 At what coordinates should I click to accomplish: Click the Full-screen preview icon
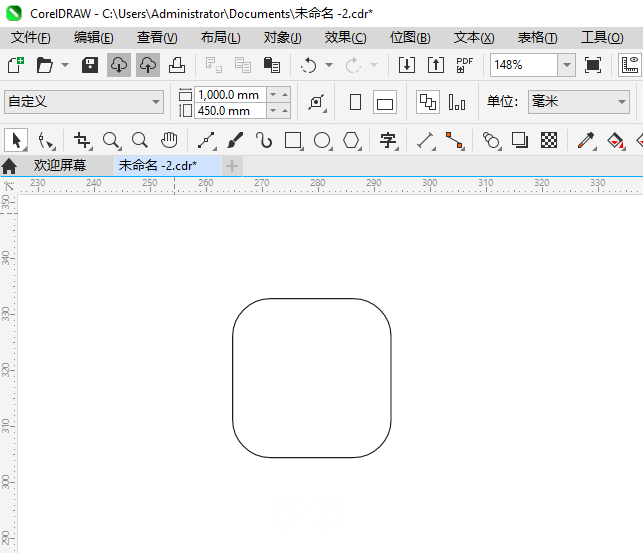coord(593,65)
